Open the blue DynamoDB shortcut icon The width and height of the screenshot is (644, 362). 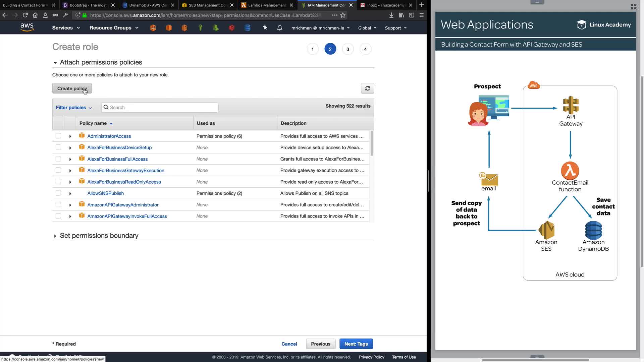coord(248,28)
